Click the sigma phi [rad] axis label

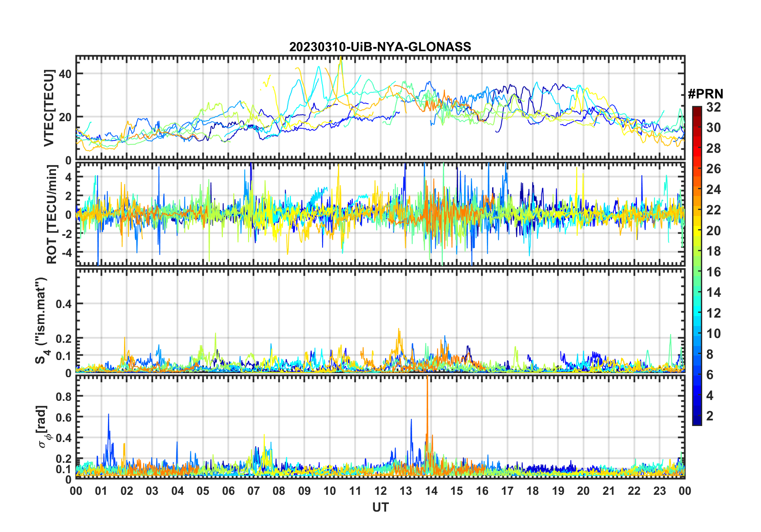pyautogui.click(x=43, y=426)
